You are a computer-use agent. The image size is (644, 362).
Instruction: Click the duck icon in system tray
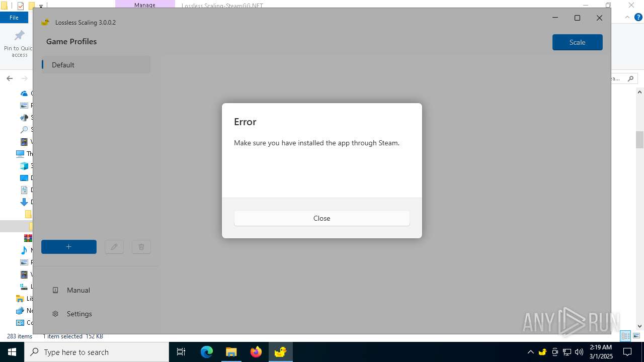(542, 352)
